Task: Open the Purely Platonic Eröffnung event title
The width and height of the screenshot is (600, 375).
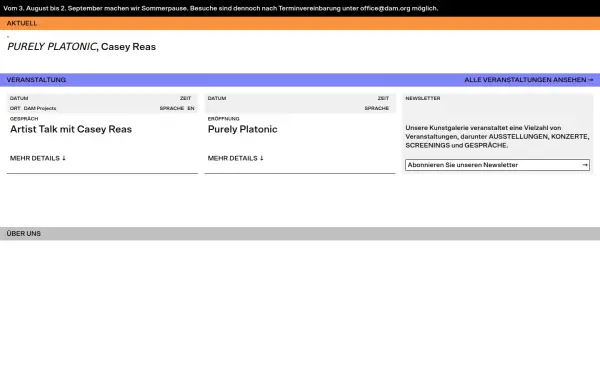Action: pos(243,129)
